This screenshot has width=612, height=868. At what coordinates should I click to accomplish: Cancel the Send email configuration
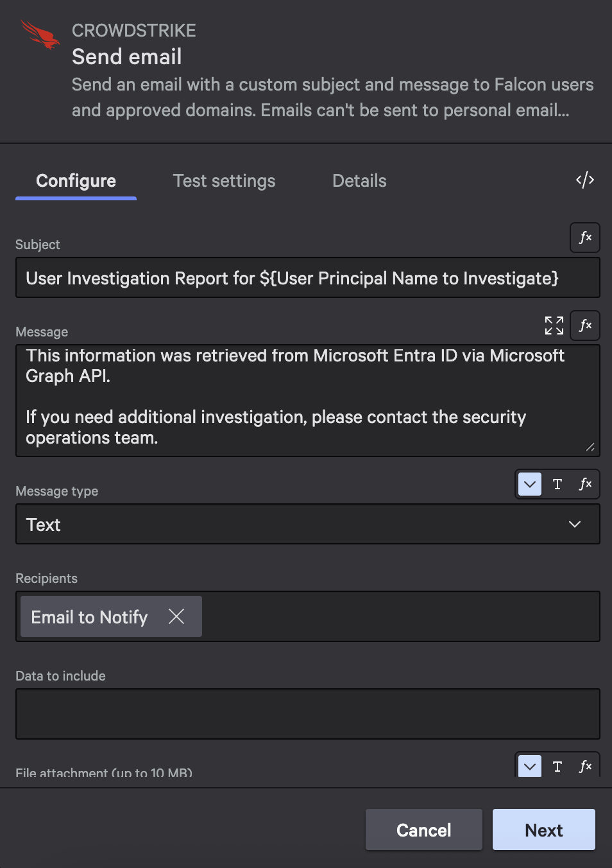pyautogui.click(x=423, y=829)
